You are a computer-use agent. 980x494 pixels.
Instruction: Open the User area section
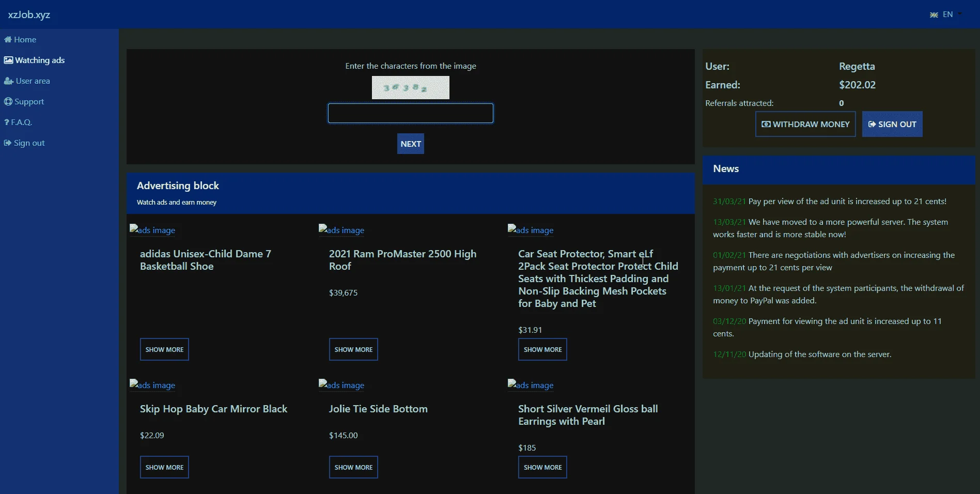(27, 81)
